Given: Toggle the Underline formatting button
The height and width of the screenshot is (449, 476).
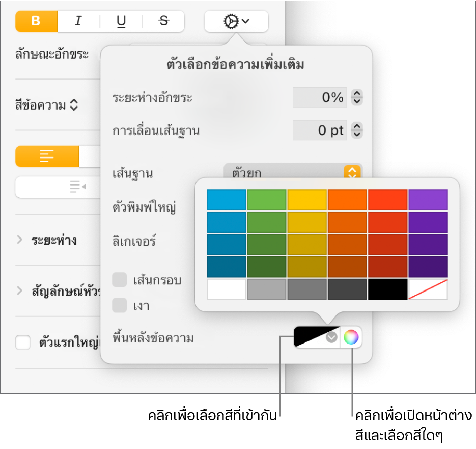Looking at the screenshot, I should coord(121,21).
